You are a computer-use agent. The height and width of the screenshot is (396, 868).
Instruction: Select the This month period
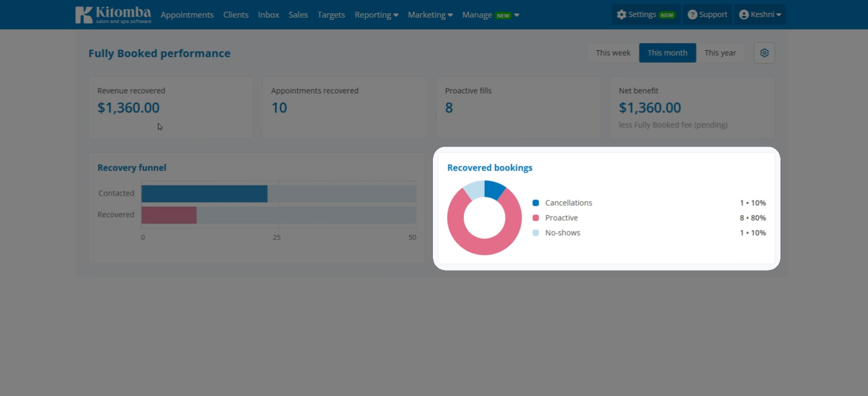point(667,53)
